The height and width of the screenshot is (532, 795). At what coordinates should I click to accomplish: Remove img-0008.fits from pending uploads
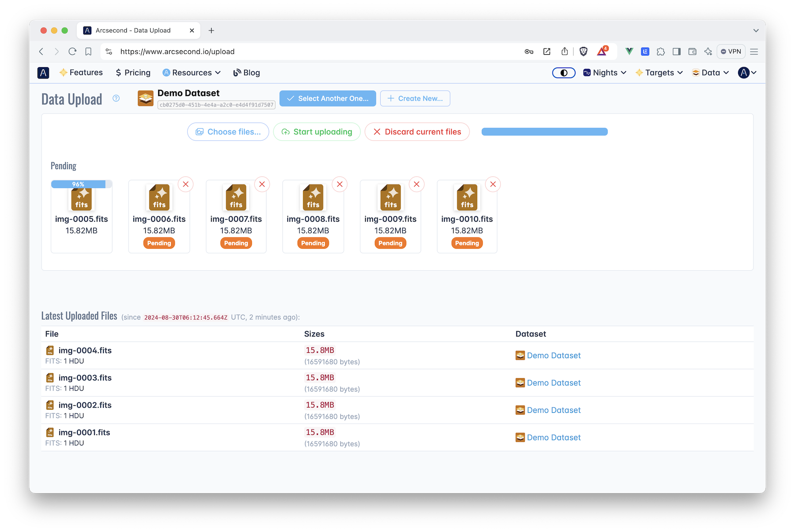coord(339,184)
